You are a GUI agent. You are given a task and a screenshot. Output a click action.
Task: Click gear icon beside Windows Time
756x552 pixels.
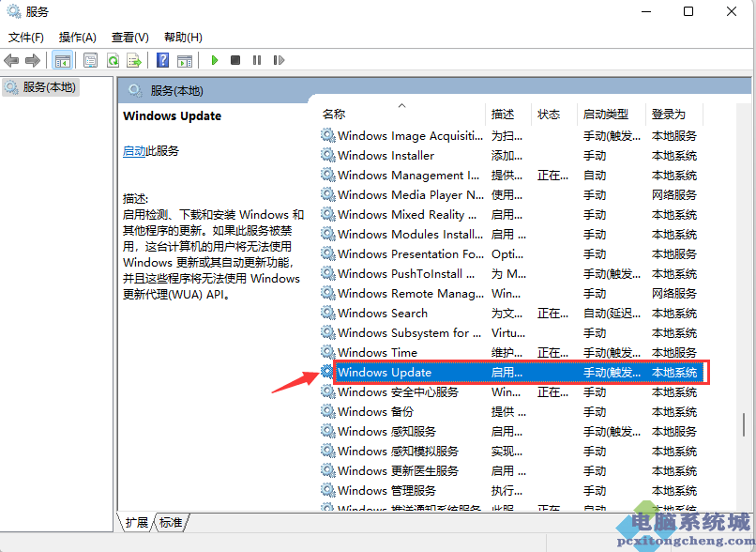(328, 352)
